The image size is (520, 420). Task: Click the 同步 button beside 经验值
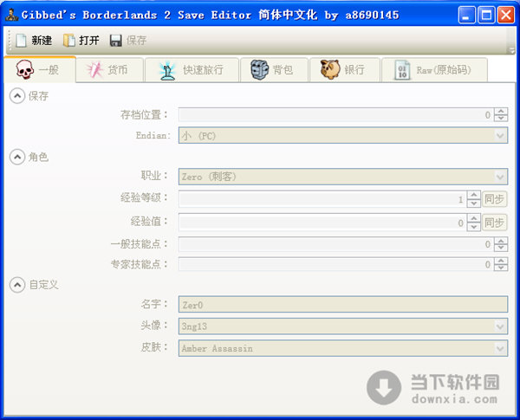point(495,223)
